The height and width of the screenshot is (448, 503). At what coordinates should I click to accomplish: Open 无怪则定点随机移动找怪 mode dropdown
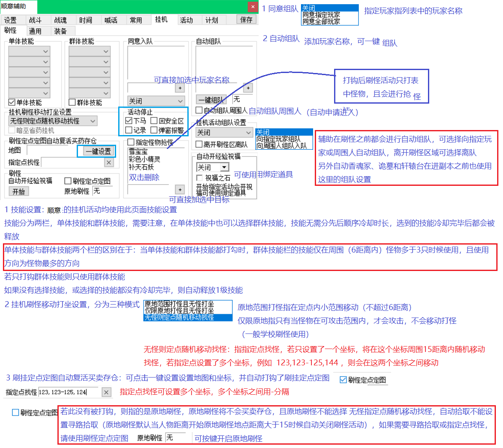tap(53, 121)
